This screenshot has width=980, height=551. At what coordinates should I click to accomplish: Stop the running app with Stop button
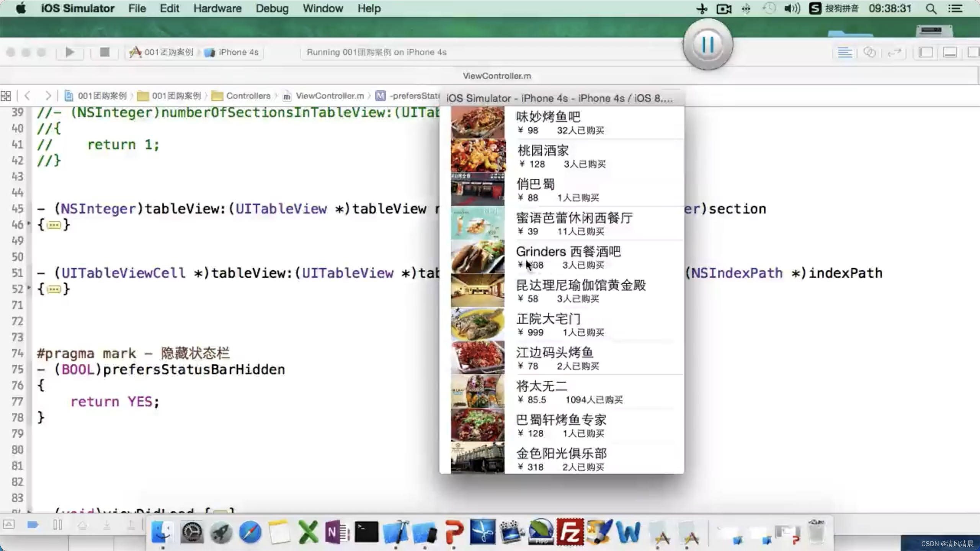point(105,52)
